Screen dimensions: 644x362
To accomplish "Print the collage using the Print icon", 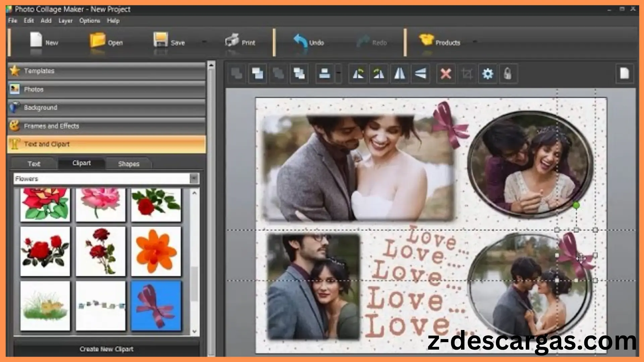I will point(232,40).
